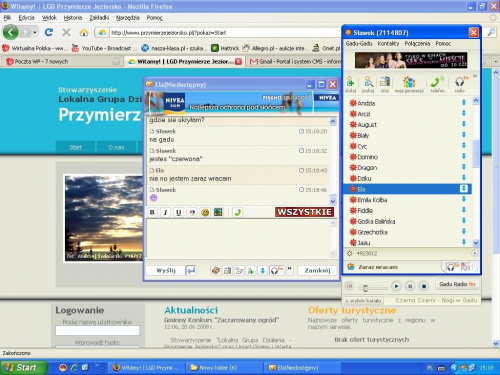
Task: Pause Gadu Radio playback
Action: click(410, 286)
